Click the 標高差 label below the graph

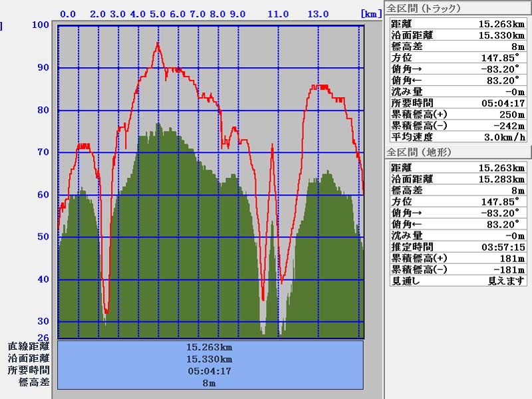[34, 382]
